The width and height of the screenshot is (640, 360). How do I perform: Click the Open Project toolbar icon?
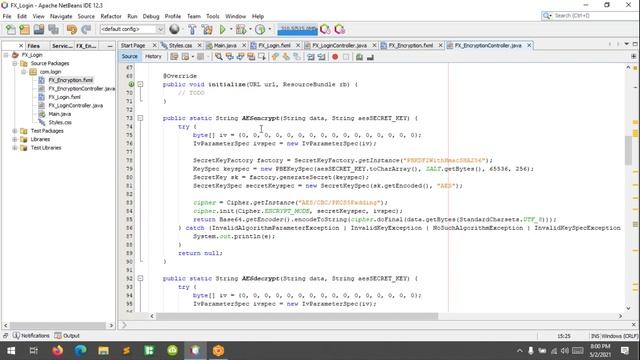tap(39, 29)
